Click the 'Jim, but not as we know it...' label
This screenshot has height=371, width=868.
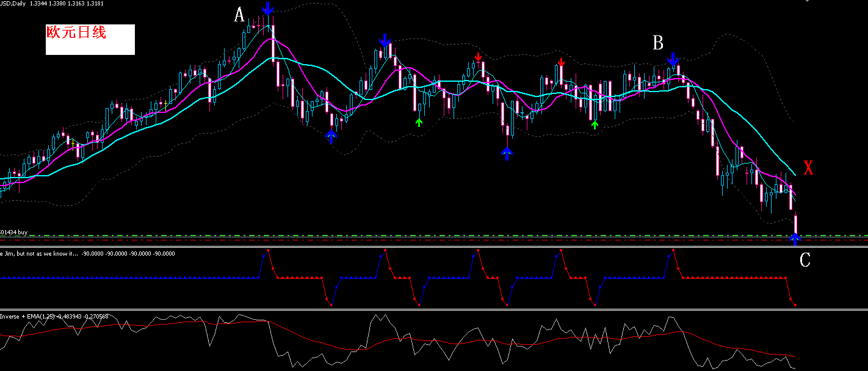39,253
